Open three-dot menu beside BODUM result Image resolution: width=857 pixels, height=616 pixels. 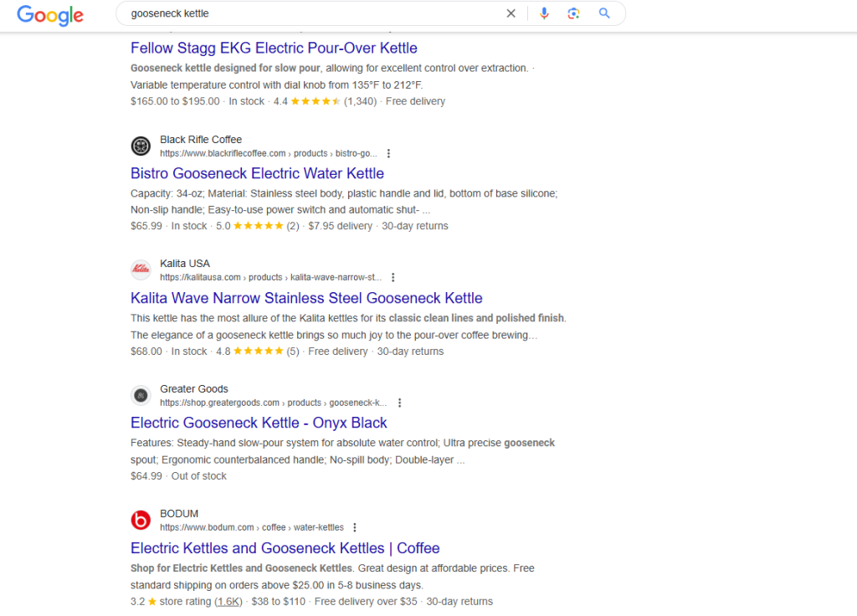(355, 528)
